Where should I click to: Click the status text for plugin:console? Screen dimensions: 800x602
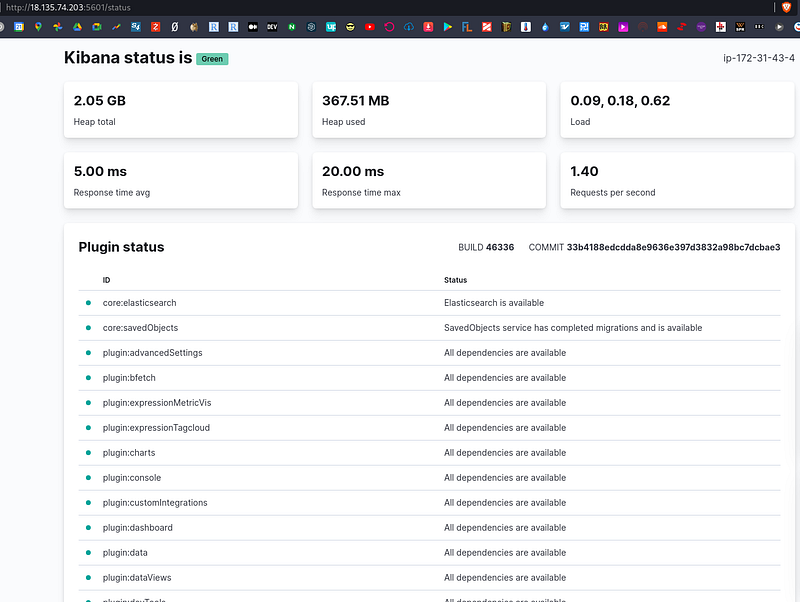click(505, 478)
